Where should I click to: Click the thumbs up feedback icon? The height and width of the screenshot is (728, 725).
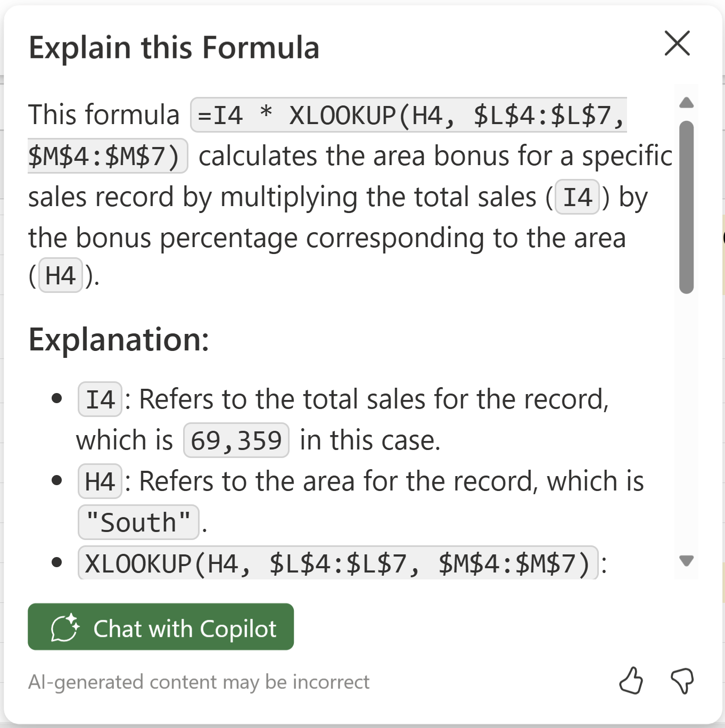click(x=631, y=681)
